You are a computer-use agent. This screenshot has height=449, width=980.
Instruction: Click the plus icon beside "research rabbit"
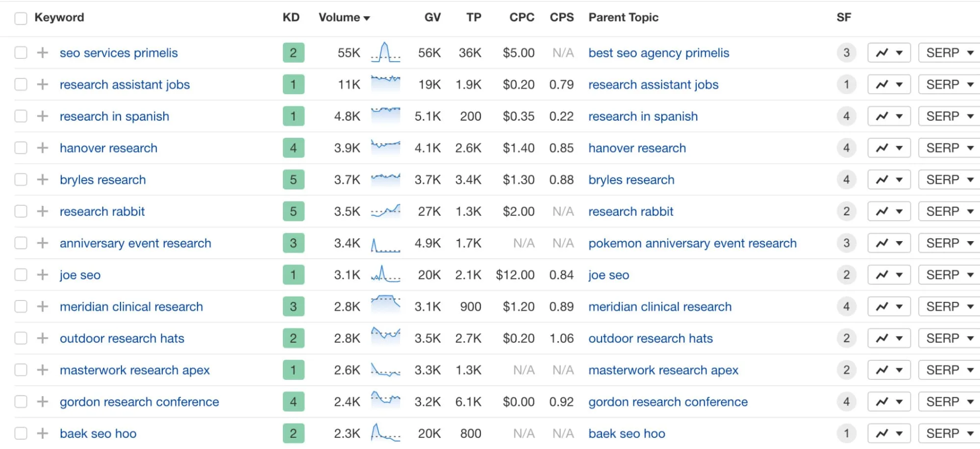pyautogui.click(x=43, y=211)
